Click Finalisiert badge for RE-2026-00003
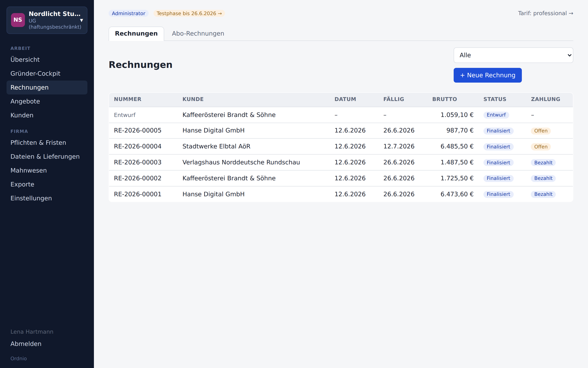This screenshot has height=368, width=588. 498,163
